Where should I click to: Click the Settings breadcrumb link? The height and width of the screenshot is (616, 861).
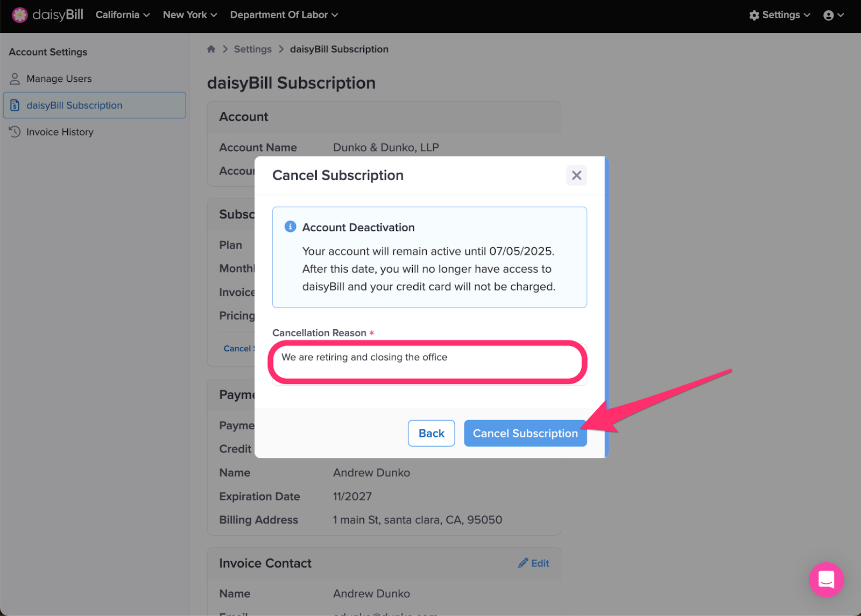[252, 49]
